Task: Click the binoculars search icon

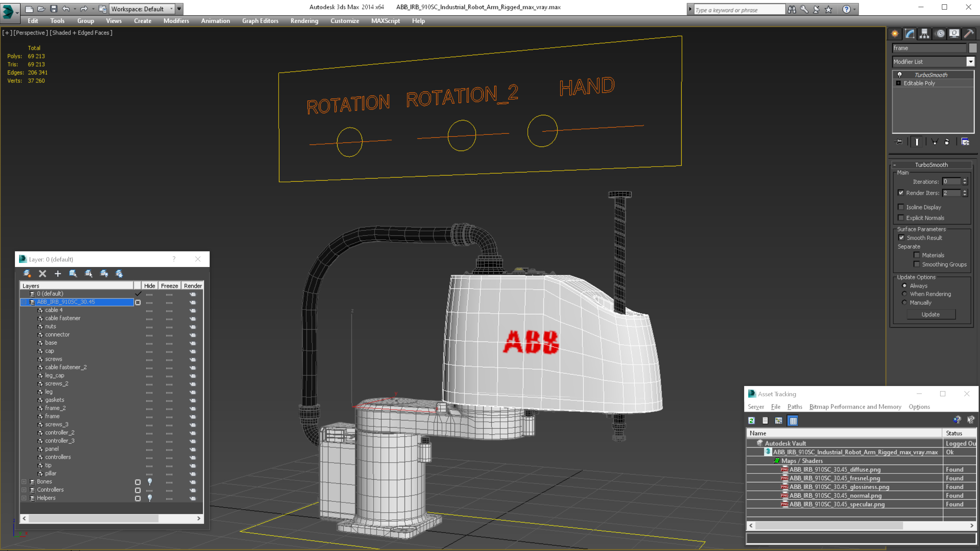Action: point(792,9)
